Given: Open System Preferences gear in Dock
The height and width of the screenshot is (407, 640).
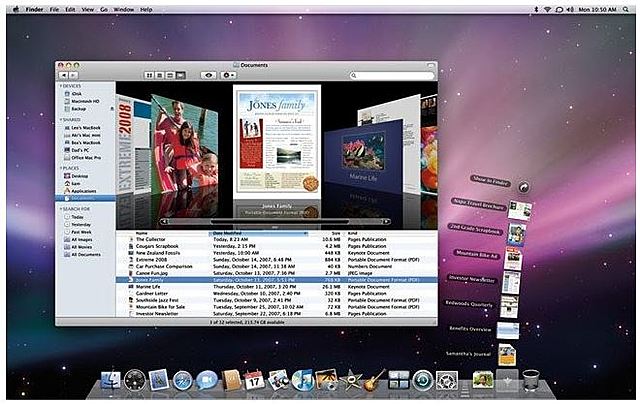Looking at the screenshot, I should [x=447, y=380].
